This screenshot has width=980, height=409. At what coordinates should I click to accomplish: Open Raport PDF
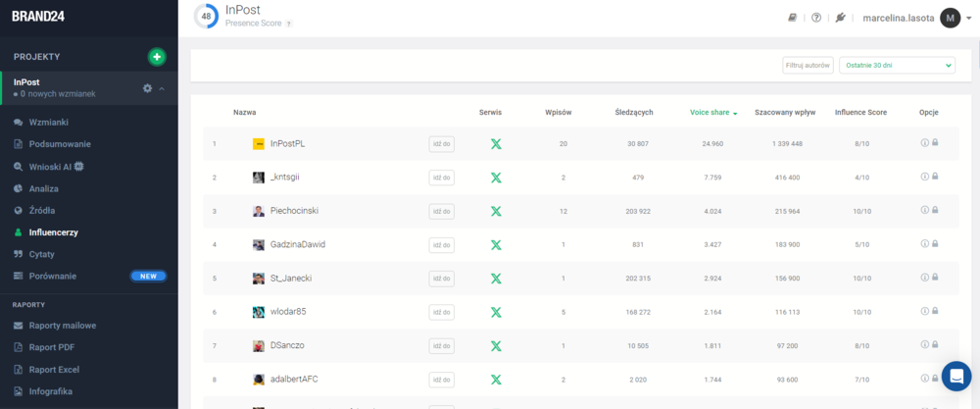tap(52, 347)
